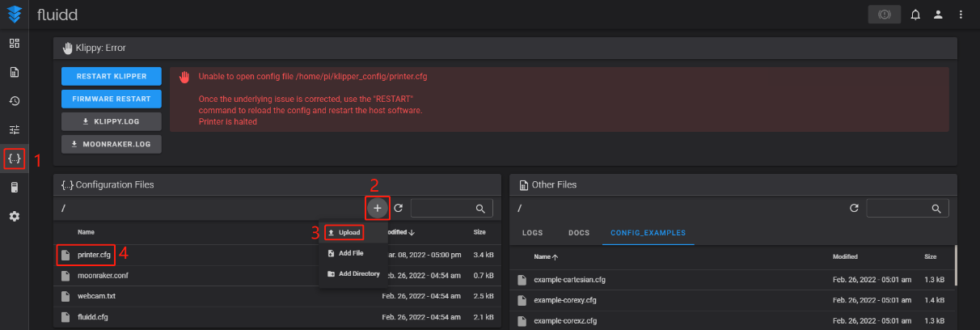
Task: Click the RESTART KLIPPER button
Action: coord(112,76)
